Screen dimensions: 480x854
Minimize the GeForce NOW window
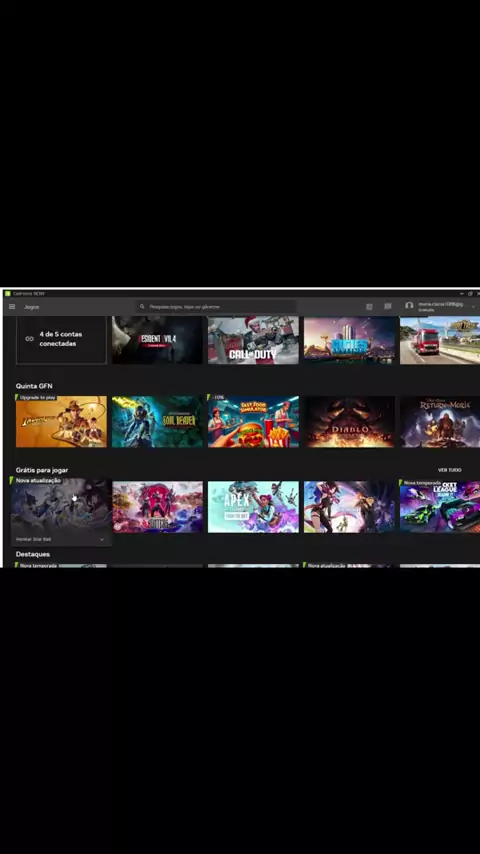461,294
